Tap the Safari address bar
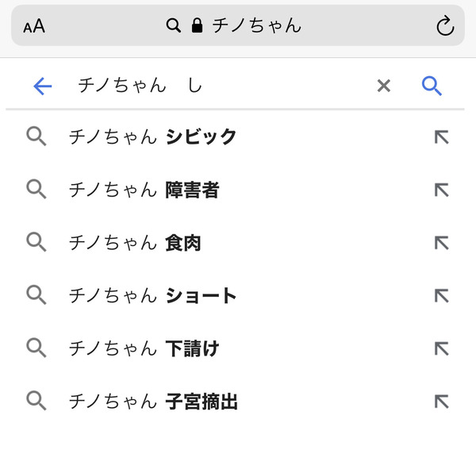The image size is (476, 450). coord(238,25)
